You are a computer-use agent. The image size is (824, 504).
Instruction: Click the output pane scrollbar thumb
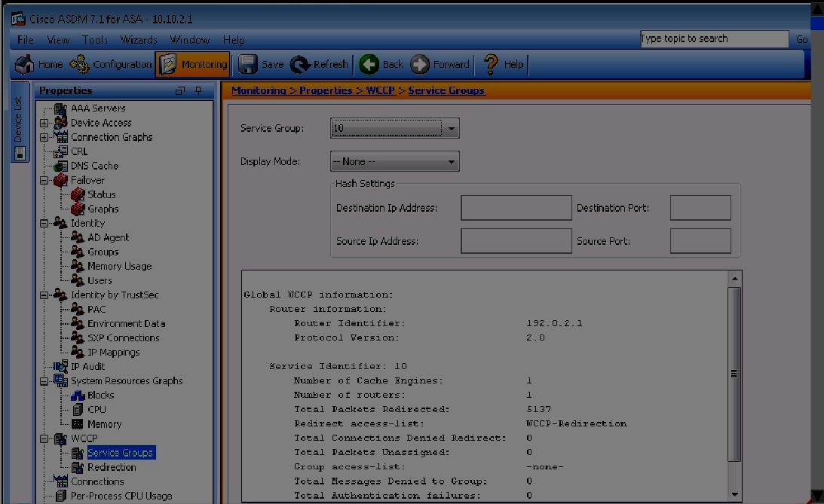click(x=734, y=374)
